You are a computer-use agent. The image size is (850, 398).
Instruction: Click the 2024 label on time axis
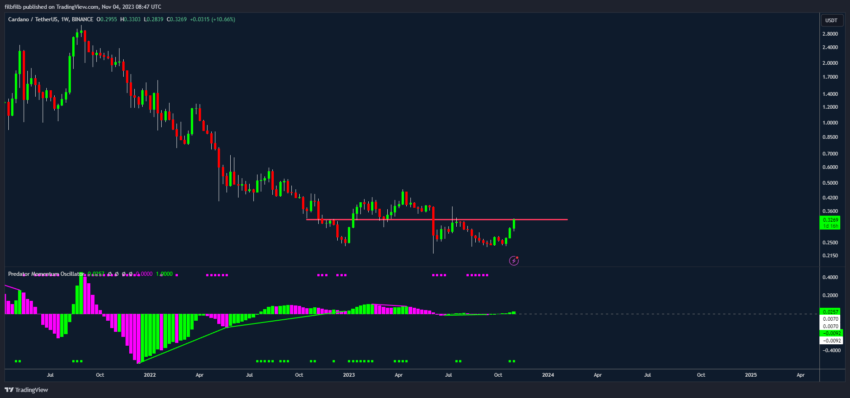pos(549,375)
